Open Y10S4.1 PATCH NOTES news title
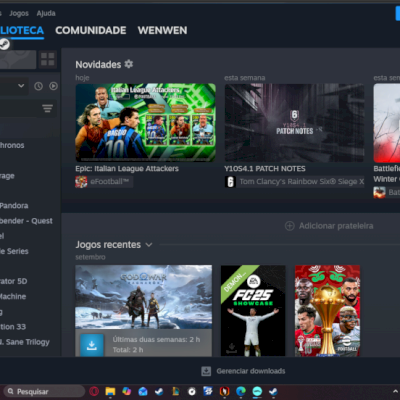Viewport: 400px width, 400px height. pos(265,169)
